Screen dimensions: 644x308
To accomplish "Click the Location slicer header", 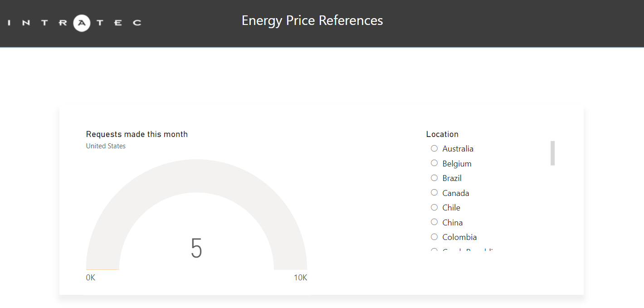I will pyautogui.click(x=442, y=134).
